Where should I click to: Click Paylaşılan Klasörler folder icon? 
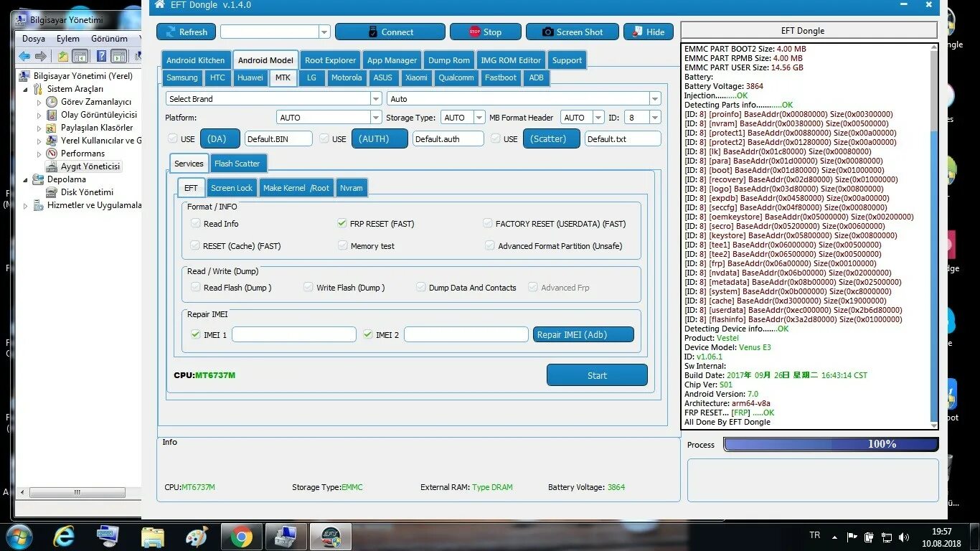[x=52, y=128]
